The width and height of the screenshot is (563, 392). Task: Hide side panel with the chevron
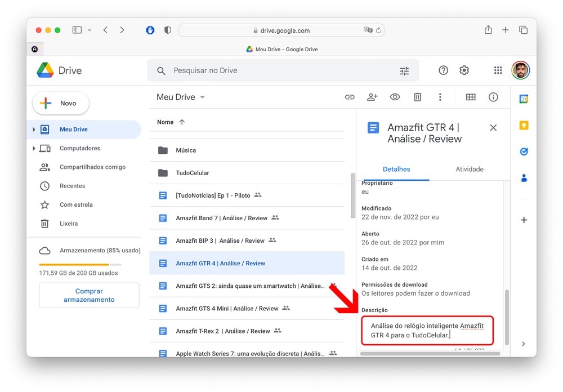[524, 344]
